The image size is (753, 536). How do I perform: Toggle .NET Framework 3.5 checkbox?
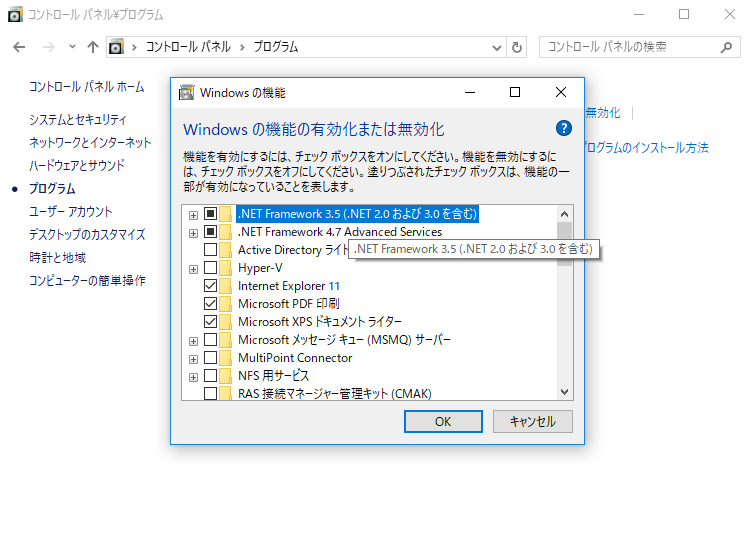pos(210,213)
